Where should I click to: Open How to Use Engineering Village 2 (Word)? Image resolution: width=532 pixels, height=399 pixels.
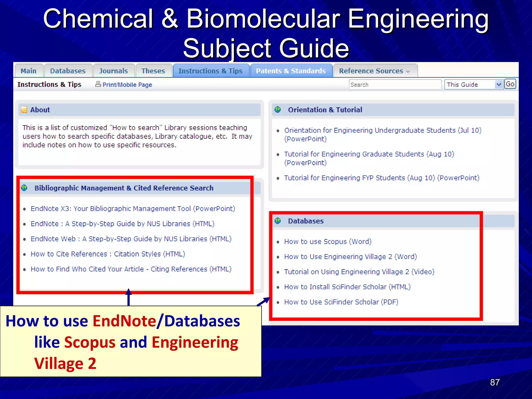(350, 257)
